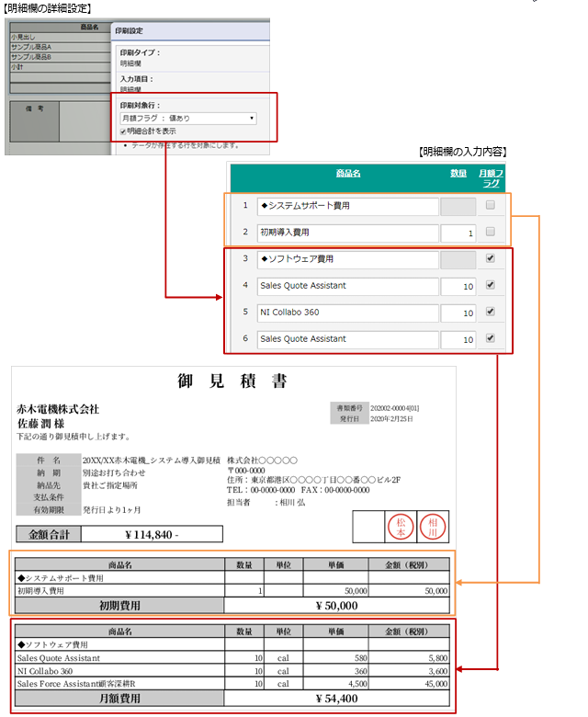Click delivery place 貴社ご指定場所
This screenshot has width=588, height=717.
pos(109,485)
